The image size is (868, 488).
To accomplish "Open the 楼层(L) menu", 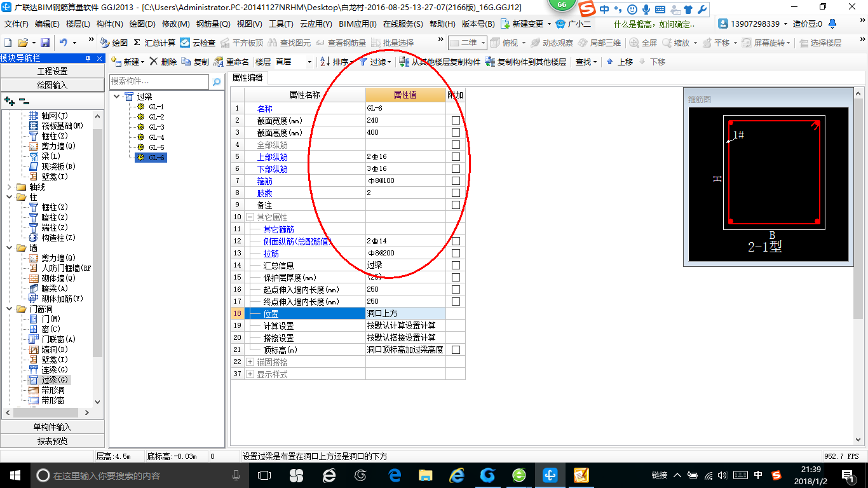I will [x=78, y=24].
